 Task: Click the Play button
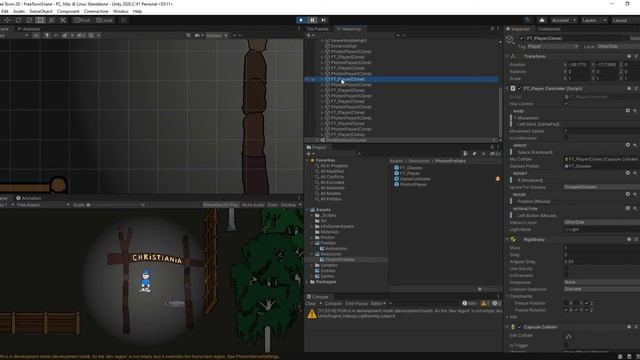301,20
